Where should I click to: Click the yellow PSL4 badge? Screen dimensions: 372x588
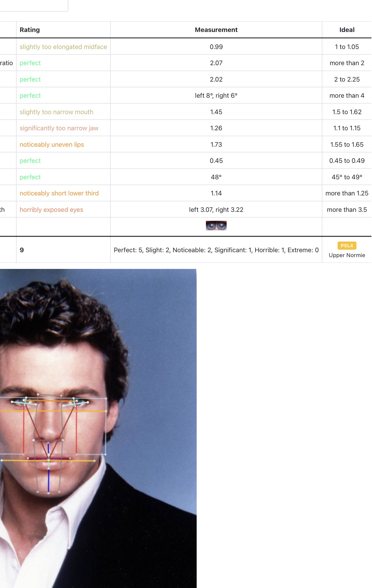[347, 246]
